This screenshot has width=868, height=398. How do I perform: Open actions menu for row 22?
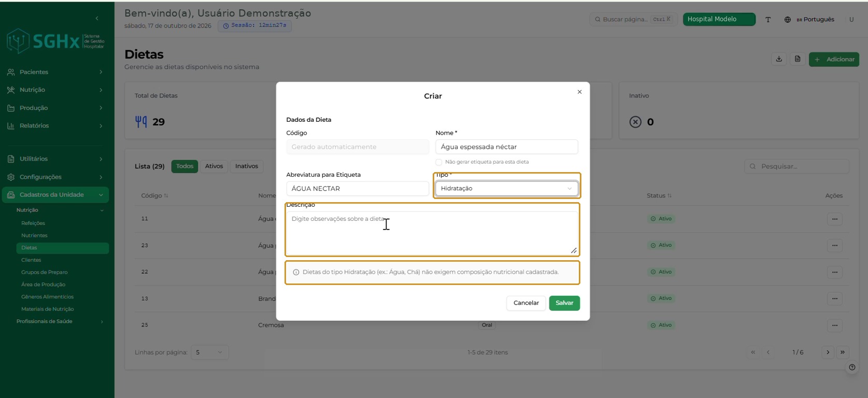pos(834,272)
